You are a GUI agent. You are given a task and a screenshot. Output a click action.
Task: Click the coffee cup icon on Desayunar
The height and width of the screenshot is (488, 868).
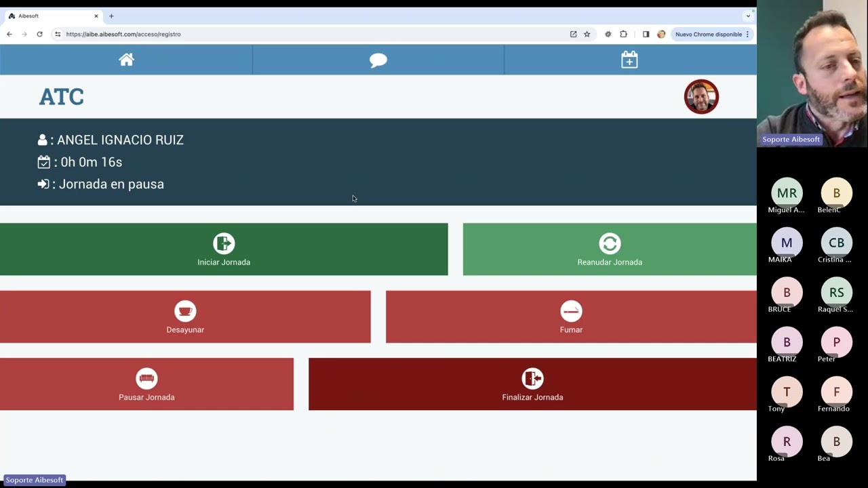185,311
